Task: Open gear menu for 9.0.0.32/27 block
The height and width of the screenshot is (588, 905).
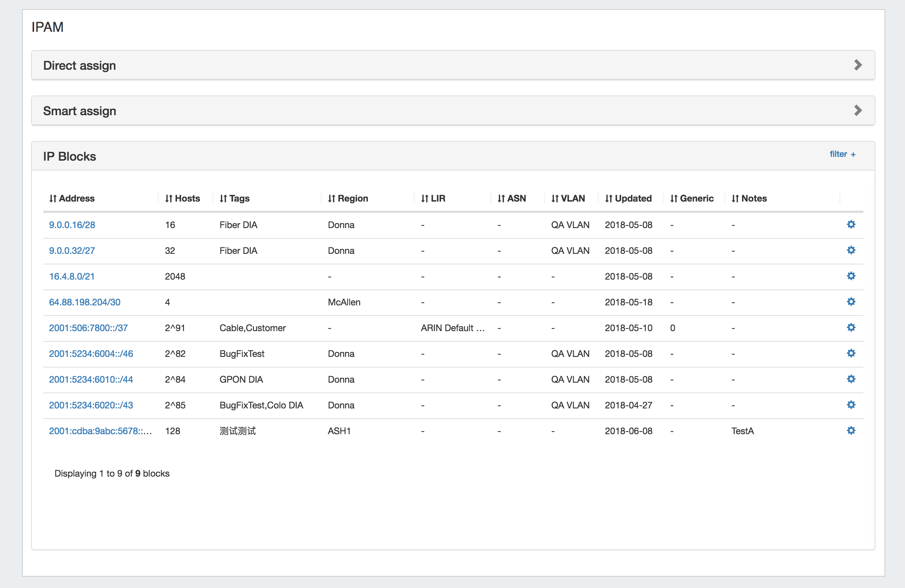Action: coord(851,250)
